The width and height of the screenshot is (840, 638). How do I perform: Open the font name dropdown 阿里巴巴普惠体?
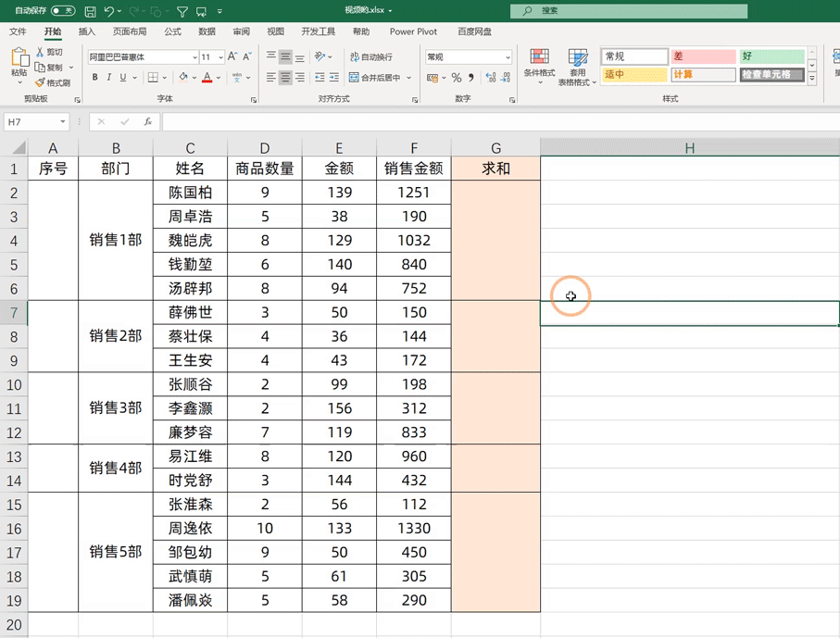(x=195, y=56)
